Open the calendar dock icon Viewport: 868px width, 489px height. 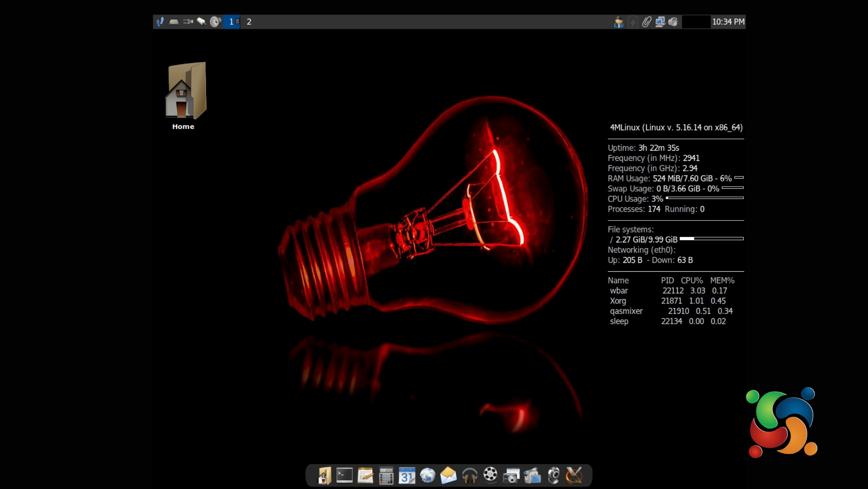(407, 476)
